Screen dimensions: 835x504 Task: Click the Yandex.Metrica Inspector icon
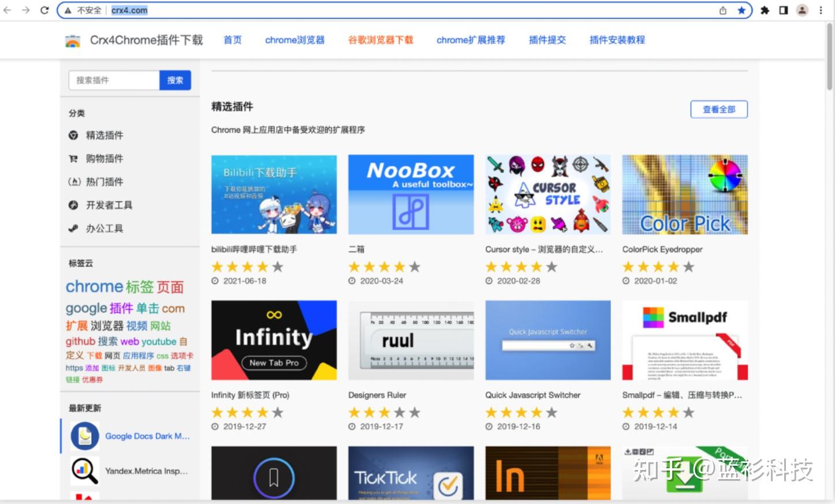(x=85, y=471)
